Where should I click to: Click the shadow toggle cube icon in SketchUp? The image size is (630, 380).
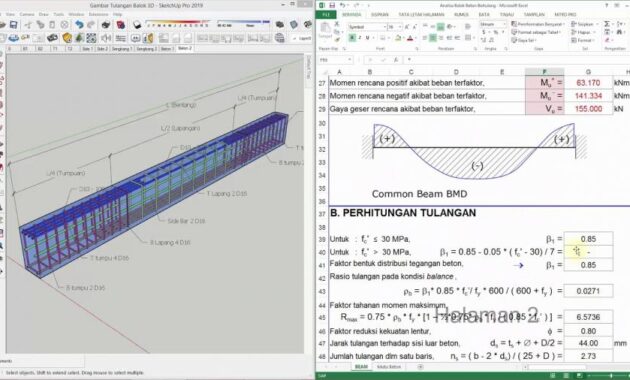[137, 25]
